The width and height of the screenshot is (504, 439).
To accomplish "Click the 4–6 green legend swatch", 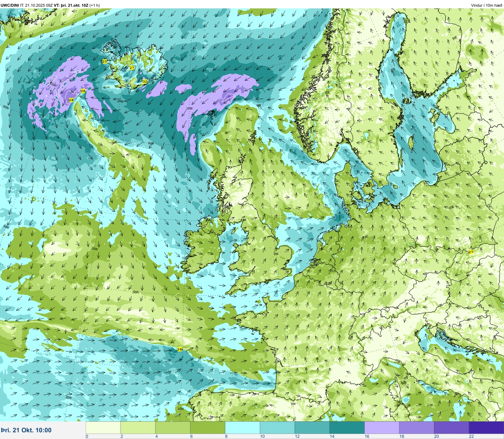I will 173,428.
